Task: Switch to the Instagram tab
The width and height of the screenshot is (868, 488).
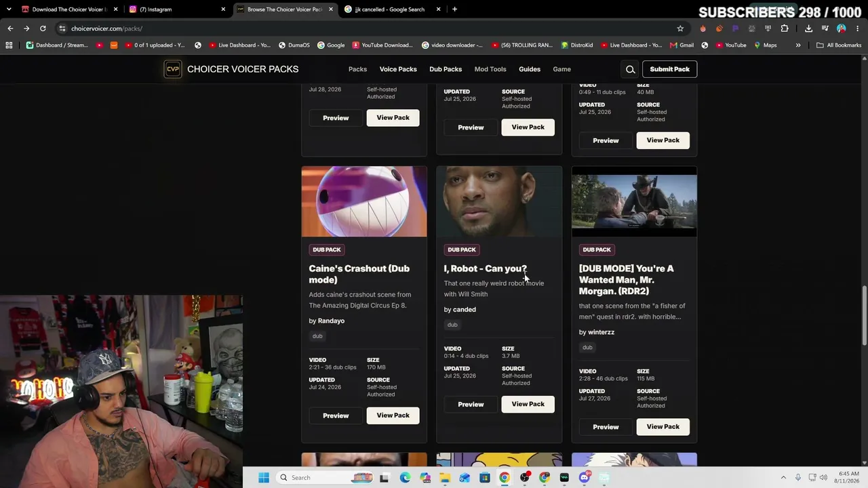Action: click(176, 9)
